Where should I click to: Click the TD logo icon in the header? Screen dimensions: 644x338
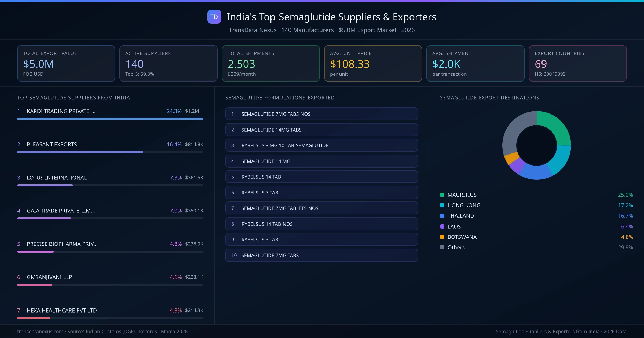[214, 17]
